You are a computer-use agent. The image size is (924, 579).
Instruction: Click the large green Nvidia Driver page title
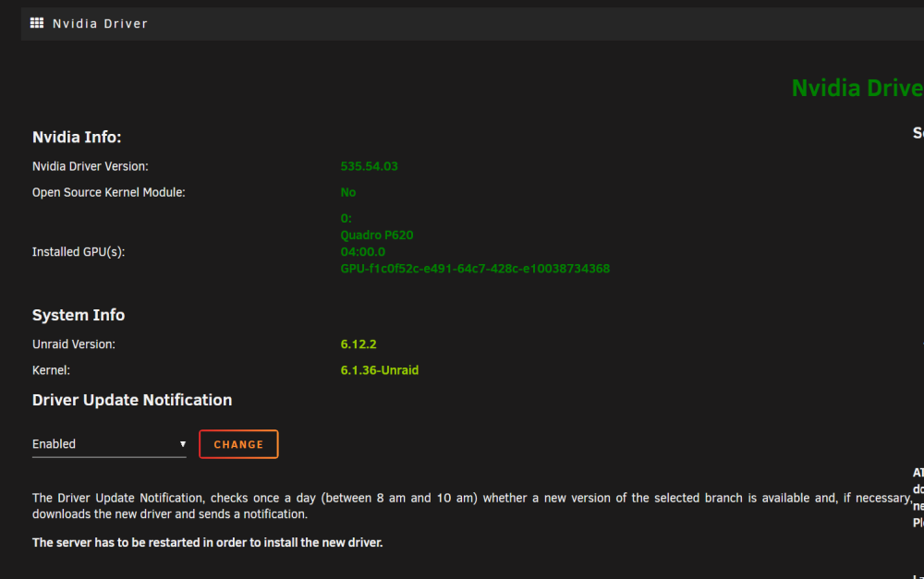[857, 89]
